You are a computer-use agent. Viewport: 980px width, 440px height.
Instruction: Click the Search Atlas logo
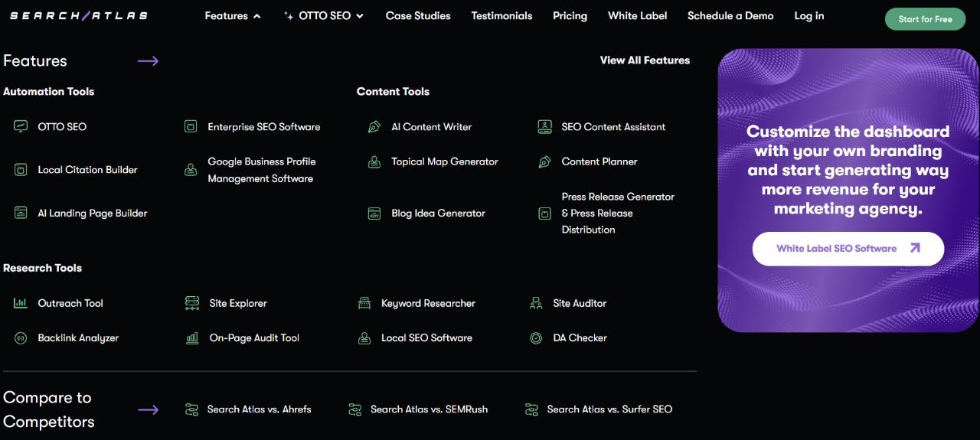[x=78, y=15]
